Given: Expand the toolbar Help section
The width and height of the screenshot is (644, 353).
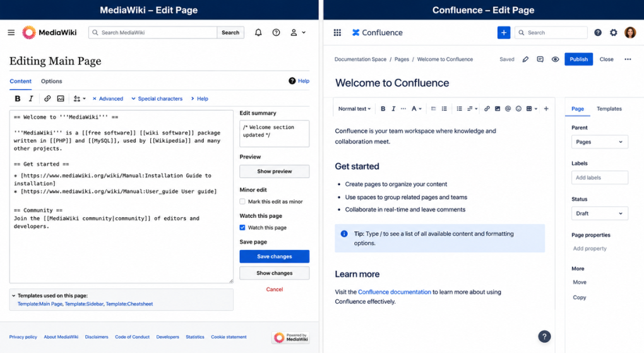Looking at the screenshot, I should tap(200, 99).
